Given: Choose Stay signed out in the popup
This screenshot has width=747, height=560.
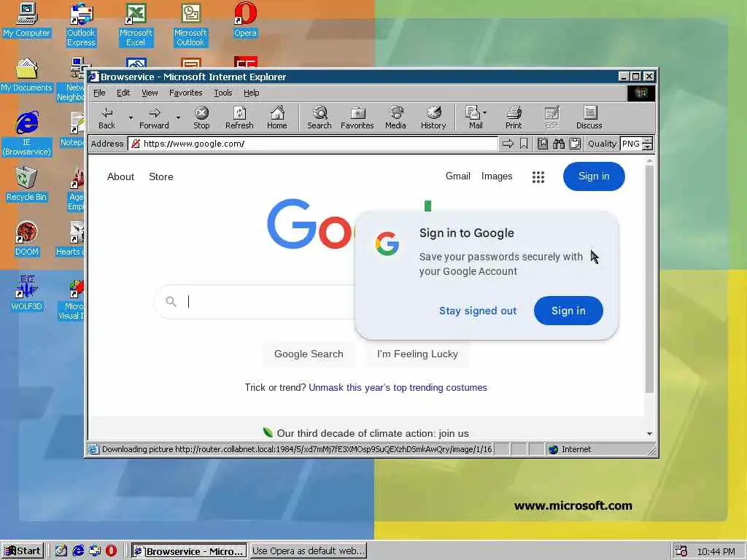Looking at the screenshot, I should 478,311.
